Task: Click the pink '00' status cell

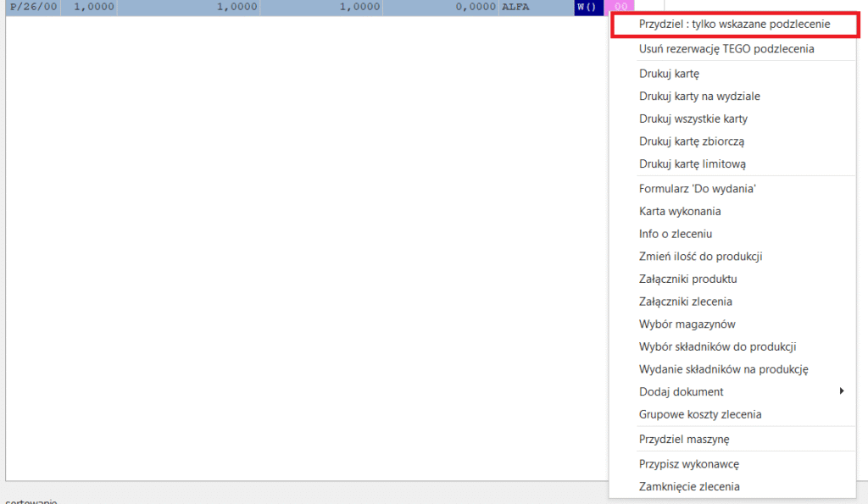Action: coord(620,7)
